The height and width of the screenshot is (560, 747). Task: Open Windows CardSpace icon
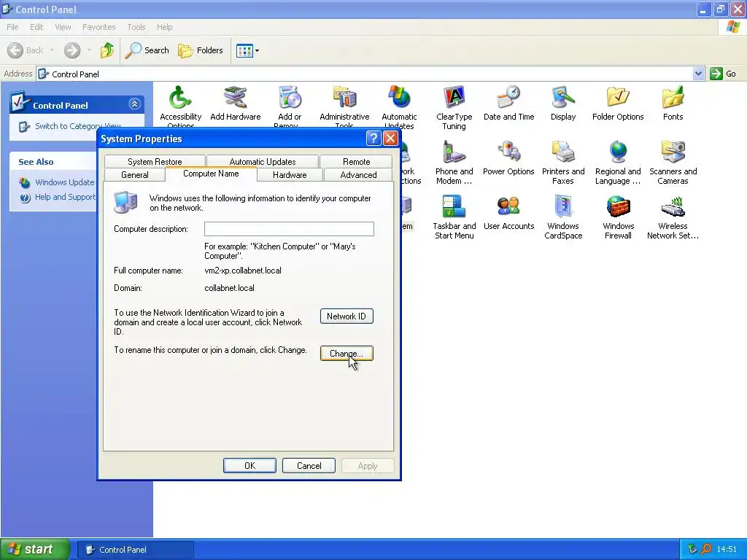coord(563,217)
